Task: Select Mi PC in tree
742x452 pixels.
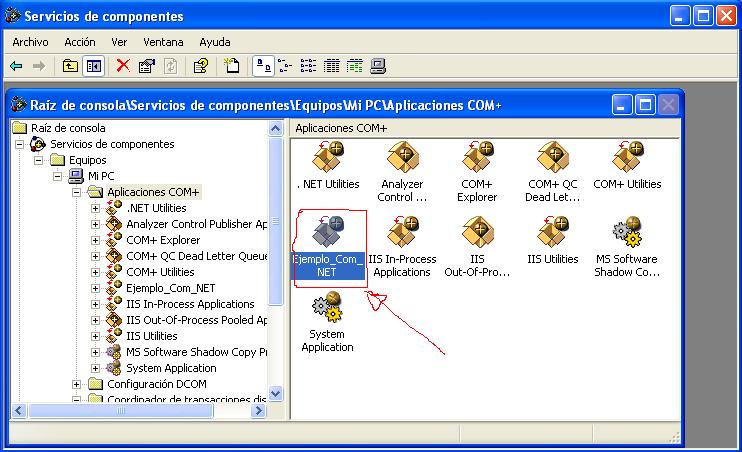Action: [101, 176]
